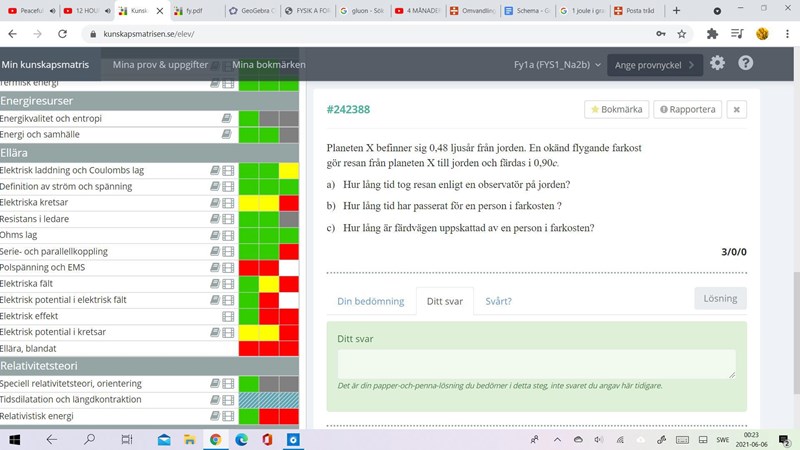The height and width of the screenshot is (450, 800).
Task: Open the settings gear in Kunskapsmatrisen header
Action: pyautogui.click(x=717, y=63)
